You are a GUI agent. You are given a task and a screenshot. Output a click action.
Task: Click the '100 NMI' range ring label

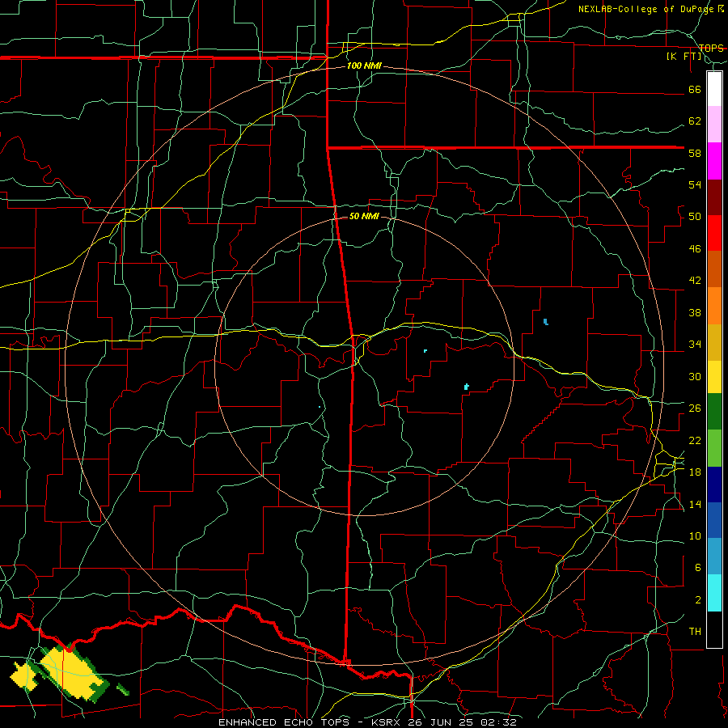[364, 66]
